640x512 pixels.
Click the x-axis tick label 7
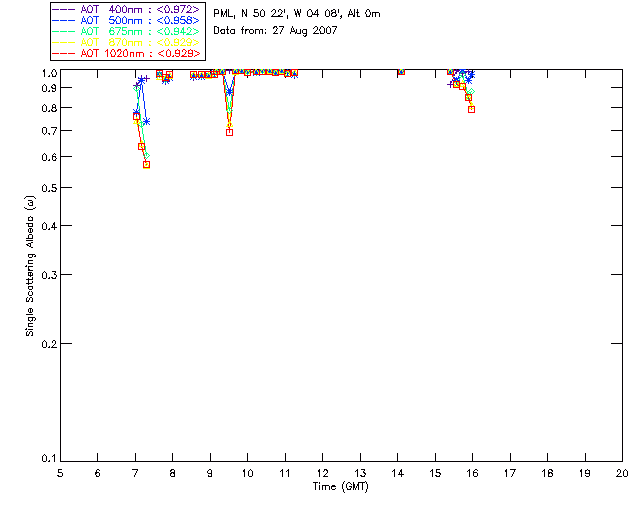[x=135, y=473]
